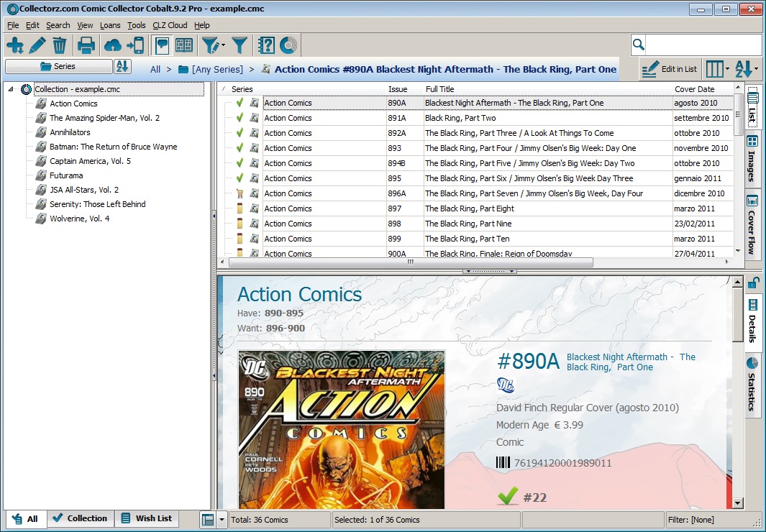
Task: Click the DC publisher logo in details
Action: 506,385
